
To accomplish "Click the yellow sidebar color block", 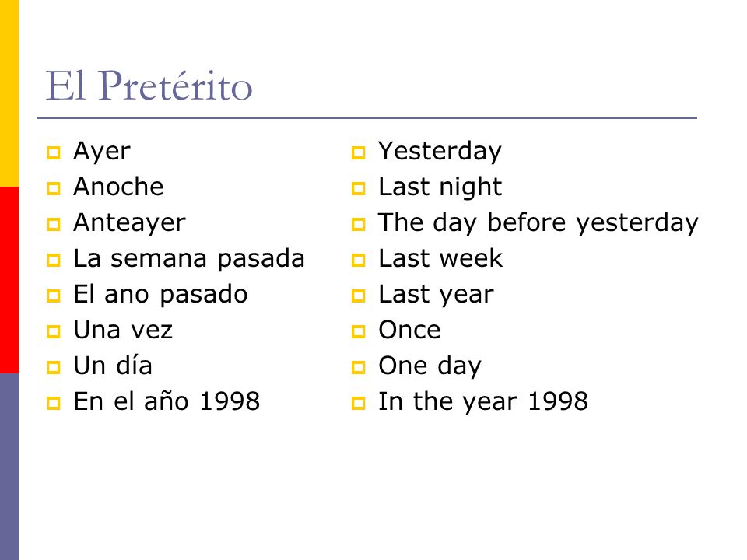I will coord(9,93).
